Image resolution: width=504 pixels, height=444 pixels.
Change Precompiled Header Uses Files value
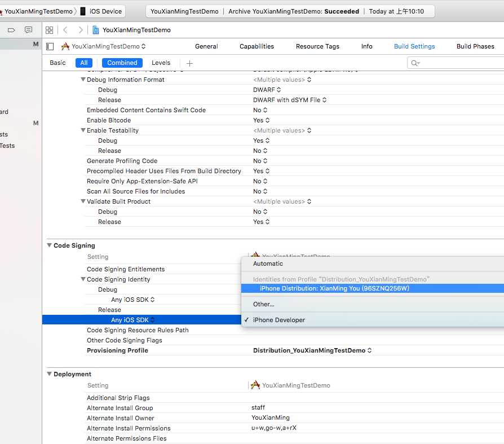[262, 171]
